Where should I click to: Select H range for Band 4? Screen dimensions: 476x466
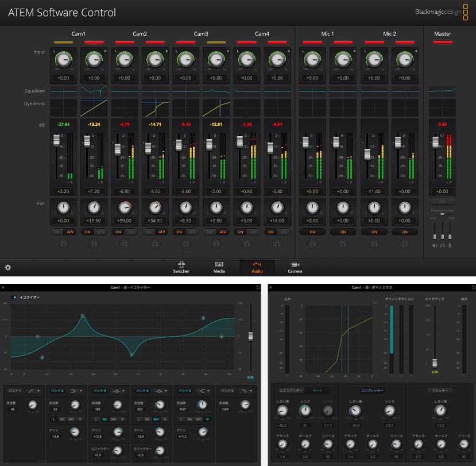point(165,419)
